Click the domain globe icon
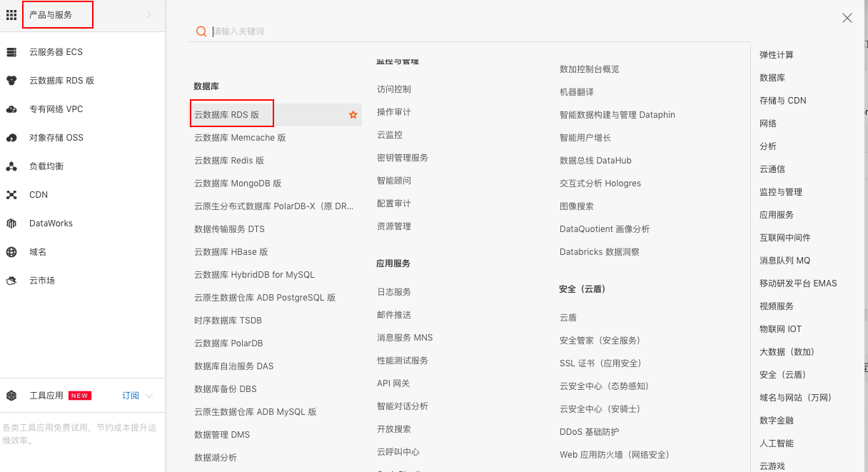The width and height of the screenshot is (868, 472). click(x=11, y=252)
